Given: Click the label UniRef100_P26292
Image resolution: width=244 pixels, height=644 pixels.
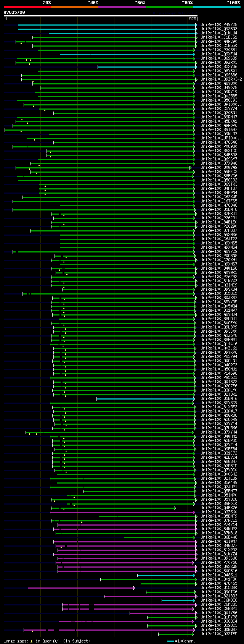Looking at the screenshot, I should coord(219,277).
